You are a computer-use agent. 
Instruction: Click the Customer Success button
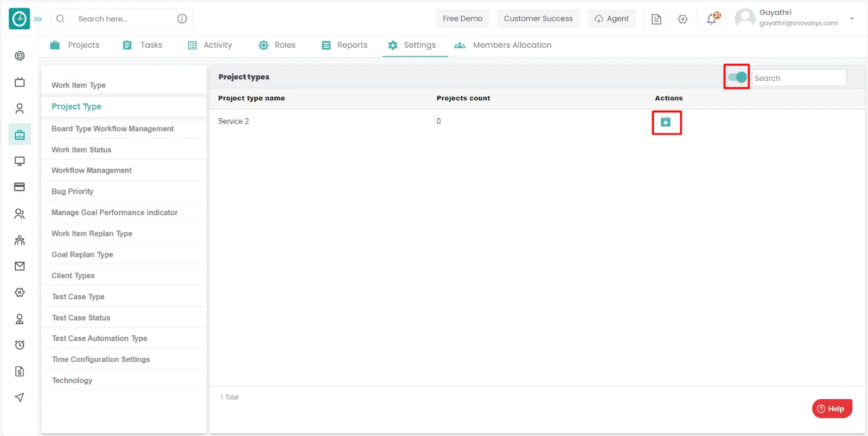538,18
